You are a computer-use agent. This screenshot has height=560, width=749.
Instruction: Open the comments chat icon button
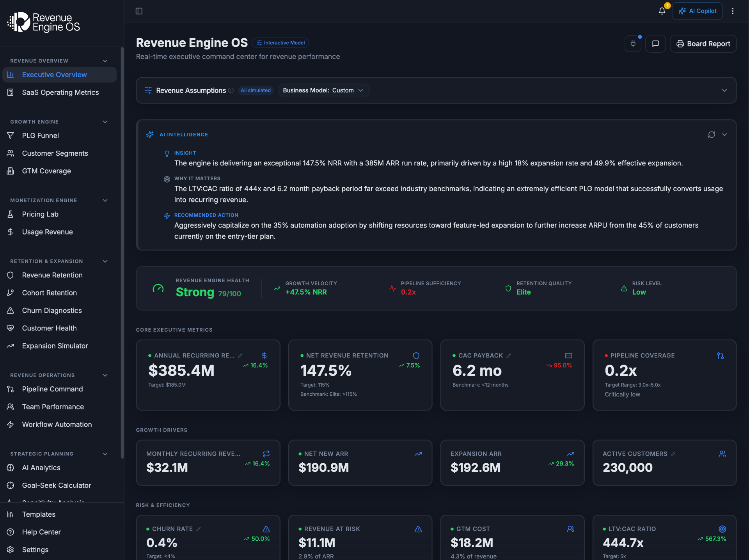coord(655,44)
